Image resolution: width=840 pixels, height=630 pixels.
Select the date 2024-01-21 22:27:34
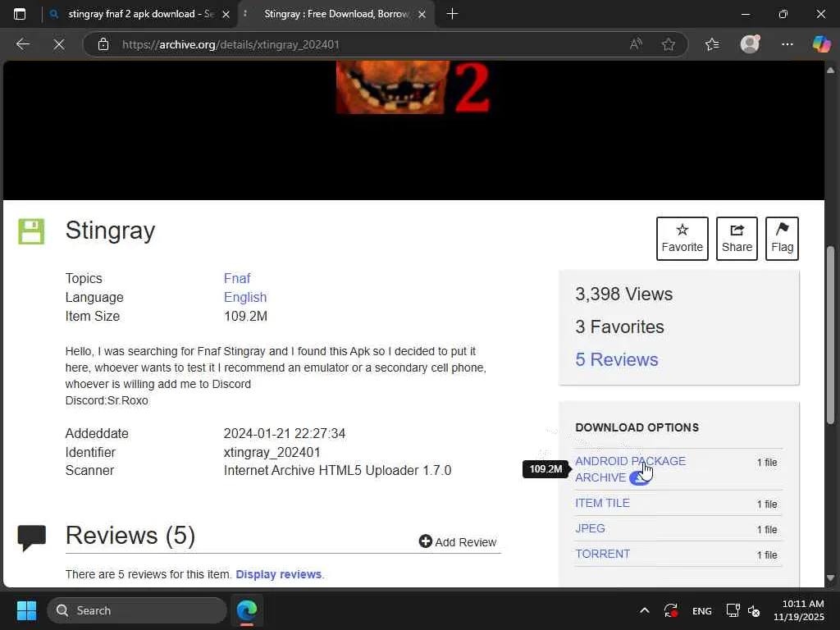[285, 433]
